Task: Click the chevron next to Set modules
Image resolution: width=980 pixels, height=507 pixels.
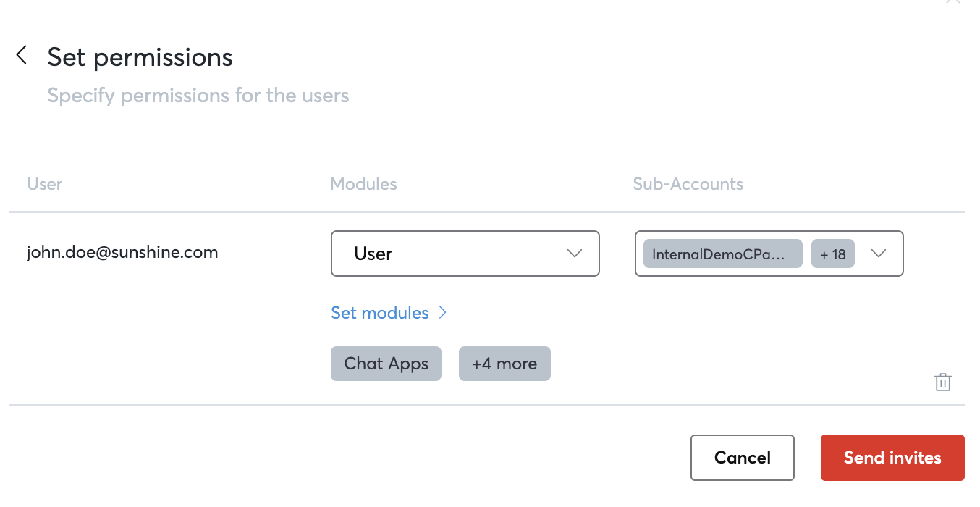Action: click(442, 313)
